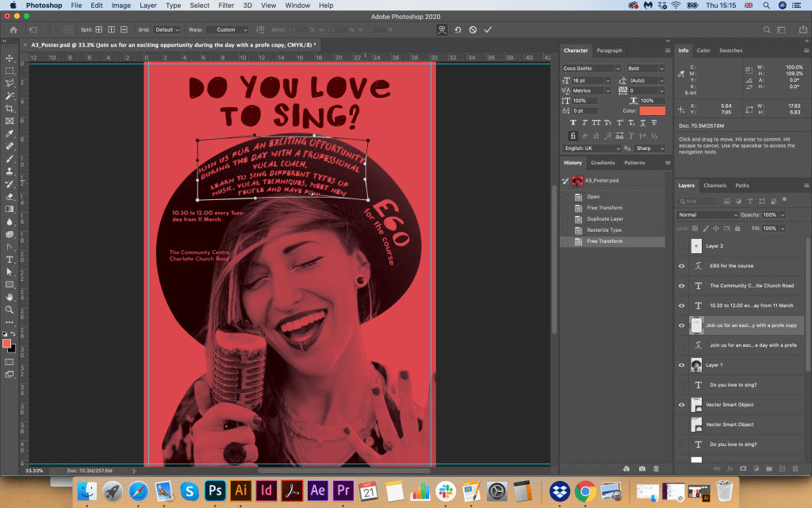This screenshot has width=812, height=508.
Task: Select the Zoom tool
Action: click(x=10, y=310)
